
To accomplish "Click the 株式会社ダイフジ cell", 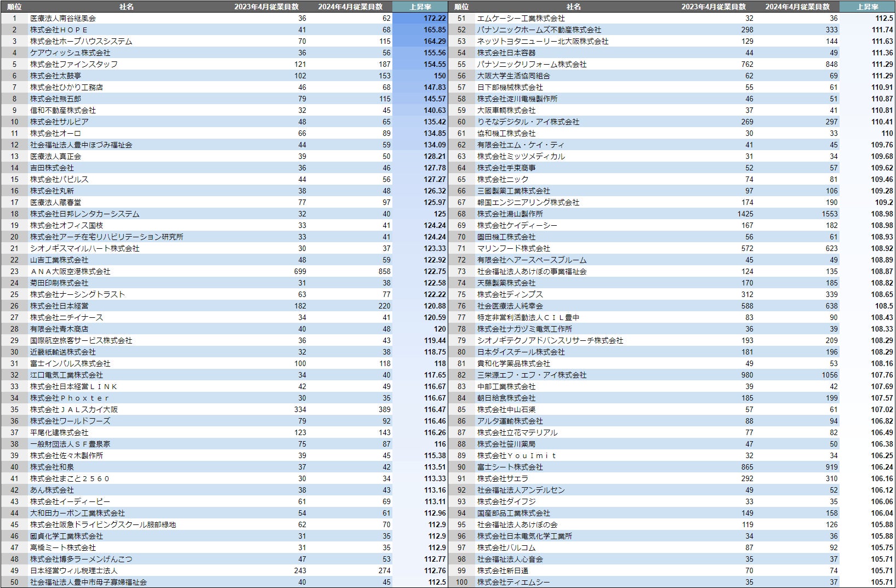I will coord(506,501).
